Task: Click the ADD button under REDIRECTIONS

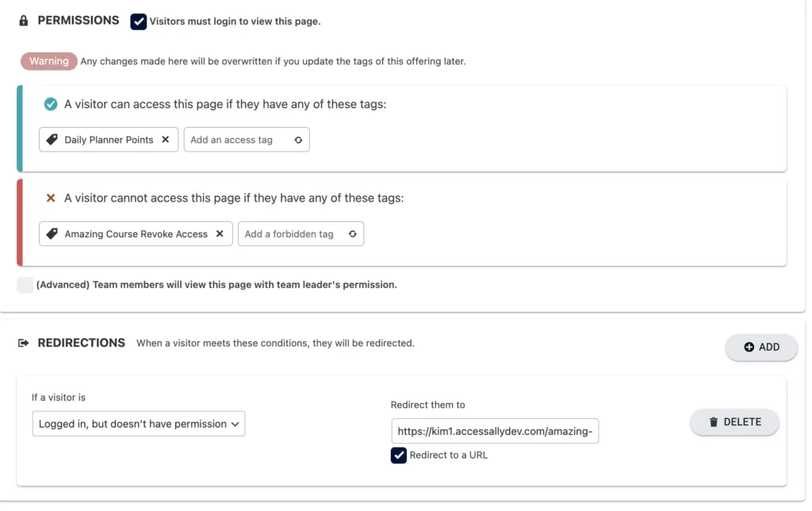Action: (x=761, y=347)
